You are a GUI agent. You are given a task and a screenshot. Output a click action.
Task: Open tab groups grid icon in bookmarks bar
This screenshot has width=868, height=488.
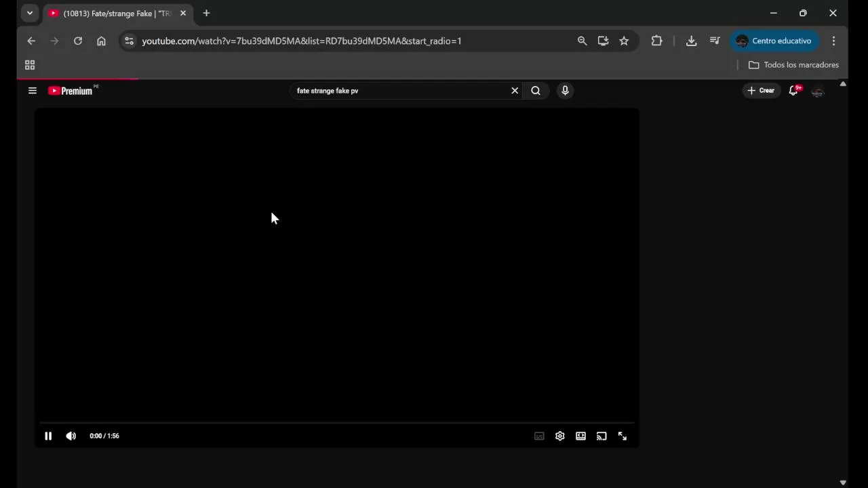point(30,65)
